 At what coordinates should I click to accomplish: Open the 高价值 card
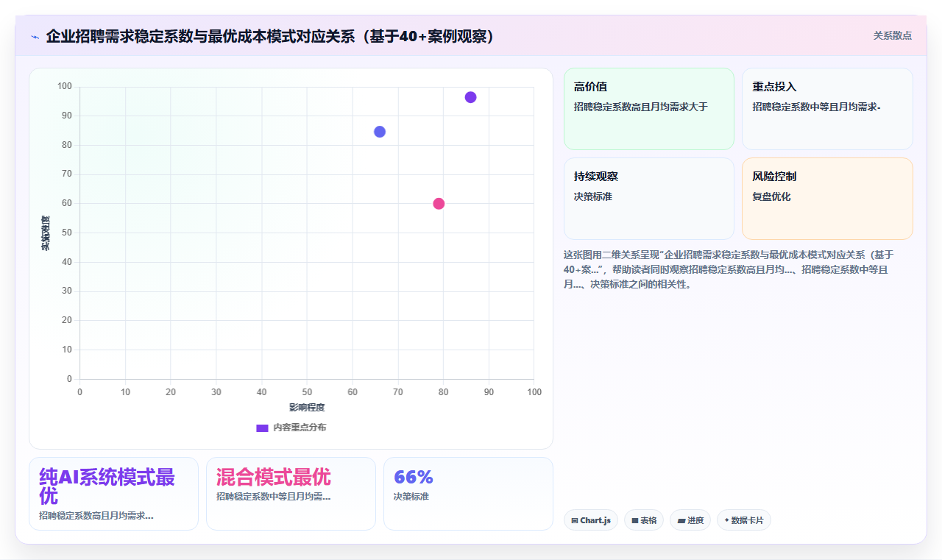click(x=649, y=109)
